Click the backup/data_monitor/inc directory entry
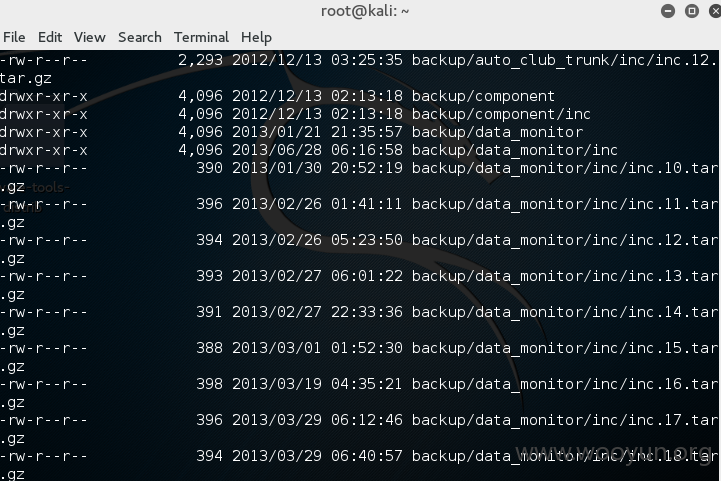Viewport: 721px width, 481px height. pos(515,150)
